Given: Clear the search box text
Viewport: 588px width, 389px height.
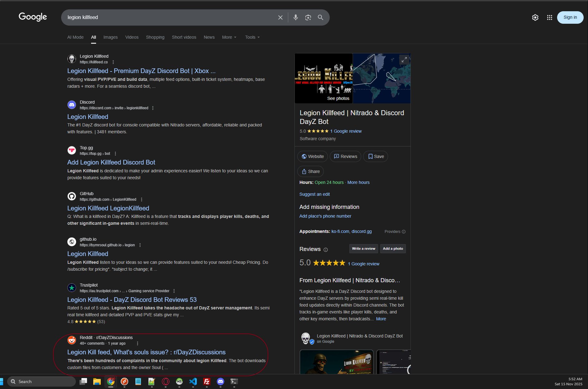Looking at the screenshot, I should tap(280, 17).
